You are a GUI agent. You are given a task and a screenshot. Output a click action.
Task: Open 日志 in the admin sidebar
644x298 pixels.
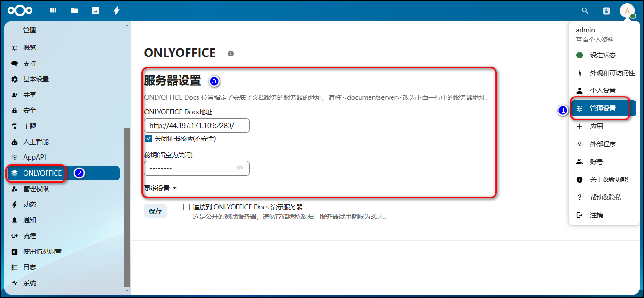click(x=63, y=267)
